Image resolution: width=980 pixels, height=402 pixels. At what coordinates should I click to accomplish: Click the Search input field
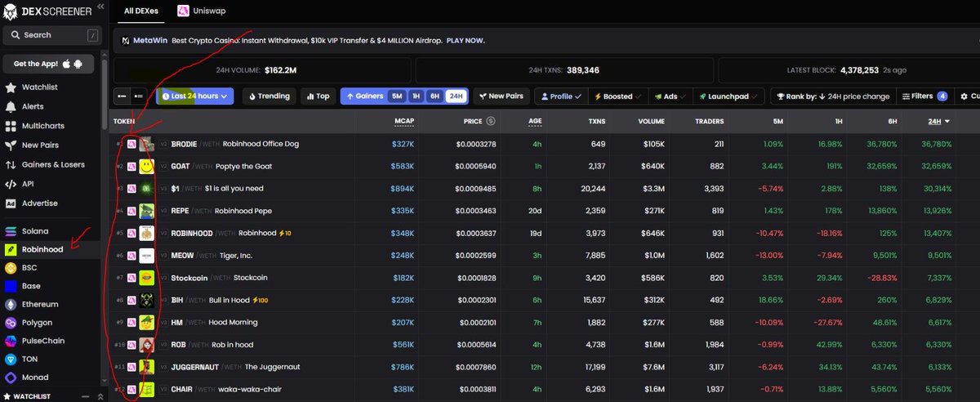click(51, 35)
